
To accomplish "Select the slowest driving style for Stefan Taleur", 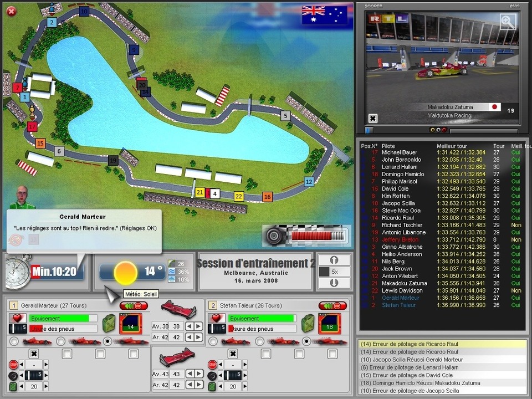I will tap(213, 341).
